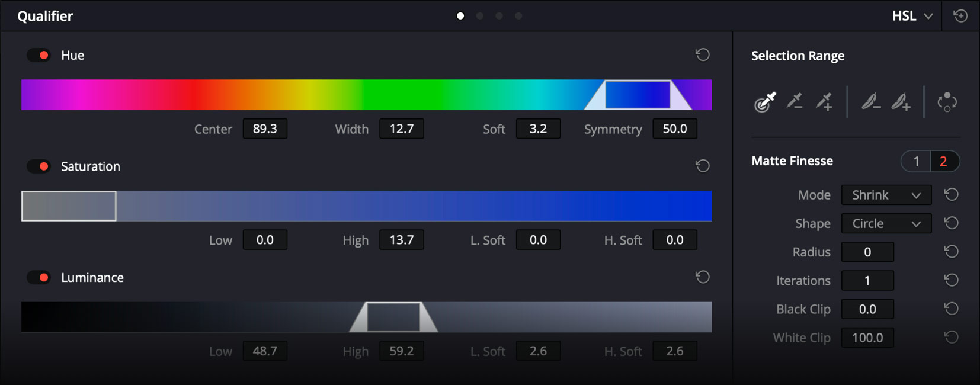This screenshot has height=385, width=980.
Task: Open the Mode dropdown set to Shrink
Action: click(x=886, y=195)
